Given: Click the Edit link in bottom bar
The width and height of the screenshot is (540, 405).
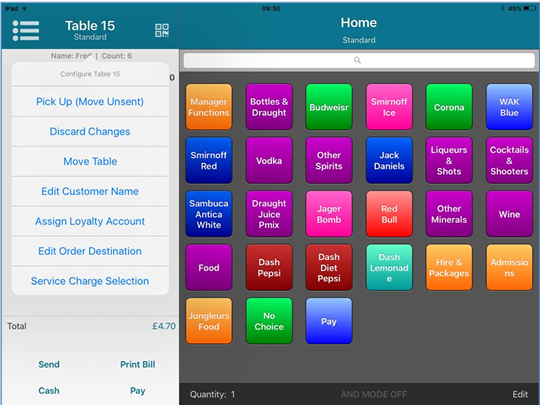Looking at the screenshot, I should coord(520,394).
